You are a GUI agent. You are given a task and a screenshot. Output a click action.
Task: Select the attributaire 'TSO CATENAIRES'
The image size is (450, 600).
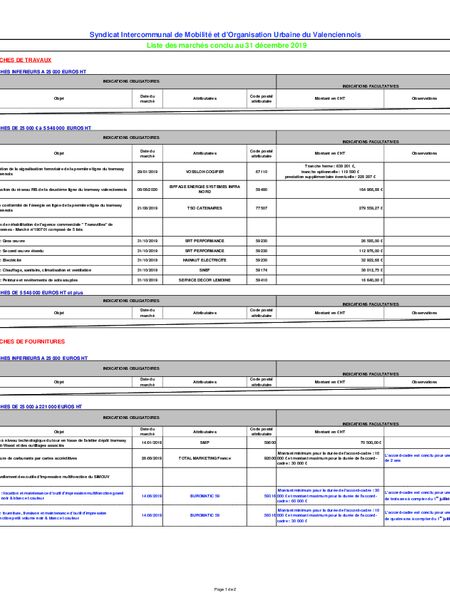click(205, 208)
